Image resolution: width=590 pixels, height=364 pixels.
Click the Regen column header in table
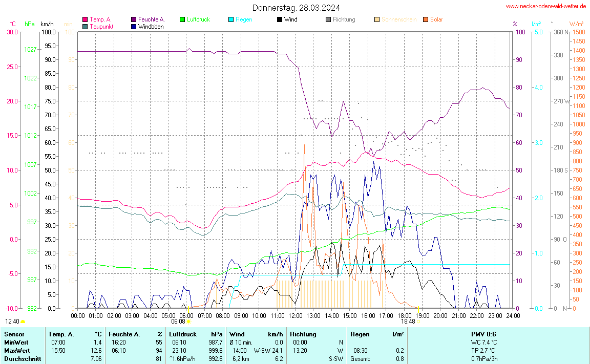tap(360, 334)
